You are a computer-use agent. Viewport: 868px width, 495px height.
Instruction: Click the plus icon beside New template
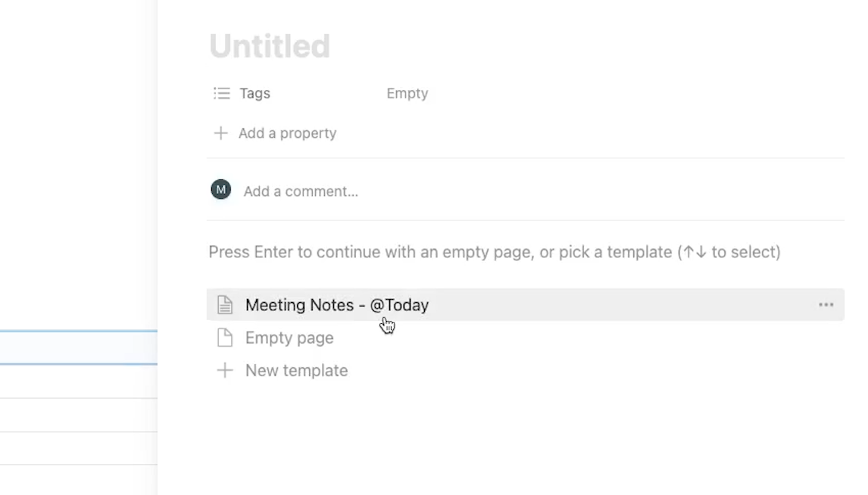[225, 370]
